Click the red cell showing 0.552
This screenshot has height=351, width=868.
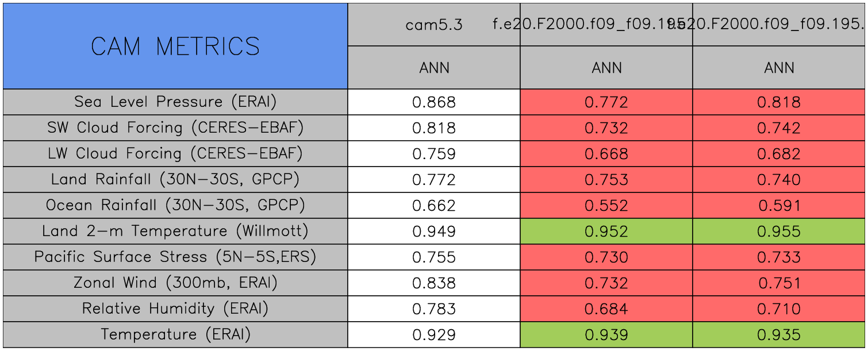click(606, 206)
